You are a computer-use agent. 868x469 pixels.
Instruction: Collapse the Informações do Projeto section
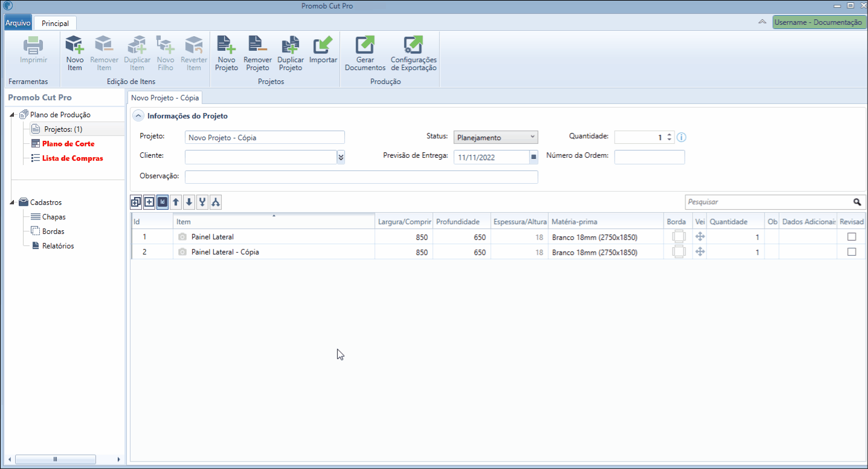point(138,116)
